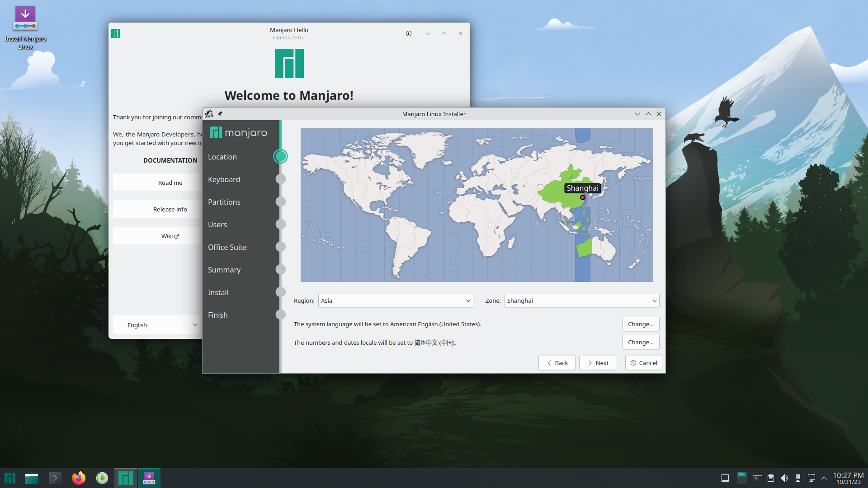Expand the Zone dropdown showing Shanghai
The image size is (868, 488).
point(581,300)
